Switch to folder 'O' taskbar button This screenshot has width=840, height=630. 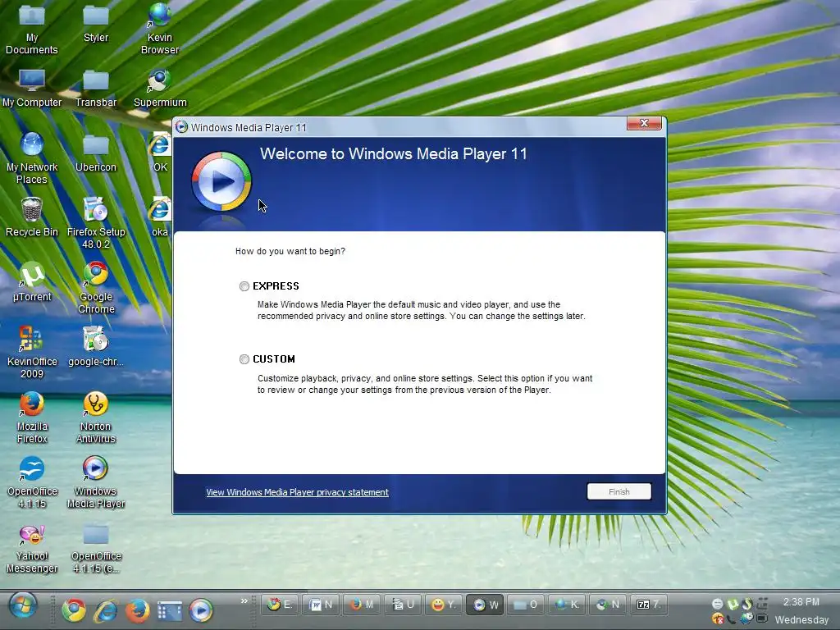point(526,605)
